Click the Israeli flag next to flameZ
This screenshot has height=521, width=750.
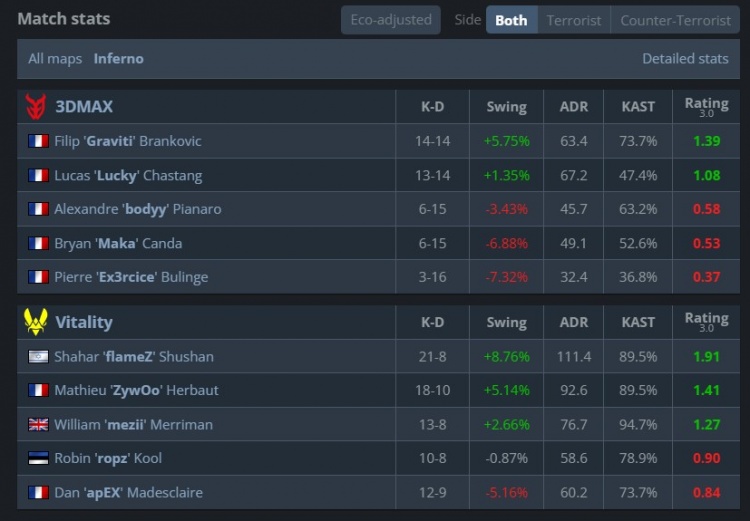(x=38, y=356)
